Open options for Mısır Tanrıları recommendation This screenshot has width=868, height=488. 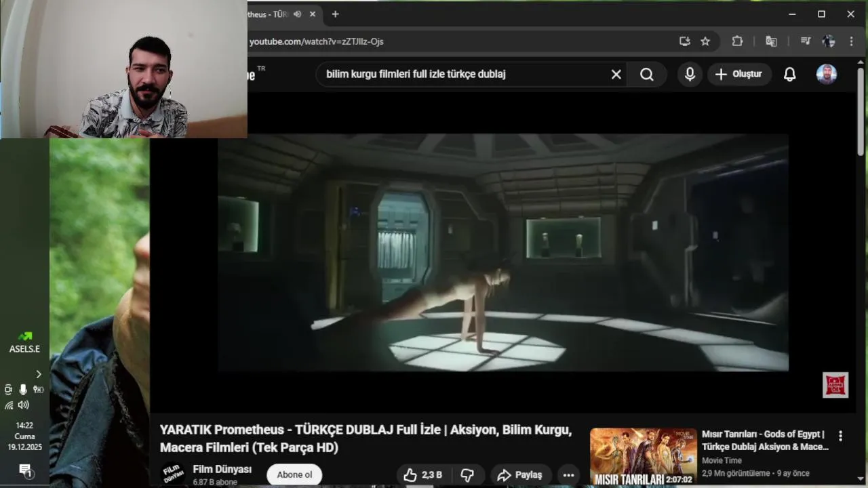click(840, 436)
